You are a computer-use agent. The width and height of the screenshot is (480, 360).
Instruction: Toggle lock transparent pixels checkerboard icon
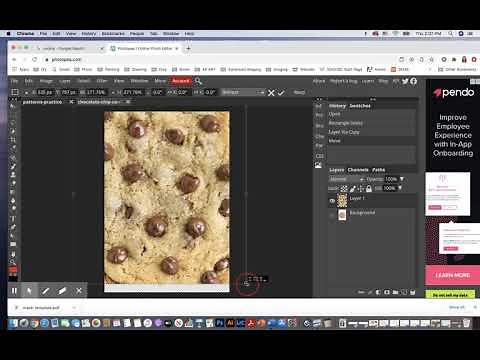[x=344, y=189]
